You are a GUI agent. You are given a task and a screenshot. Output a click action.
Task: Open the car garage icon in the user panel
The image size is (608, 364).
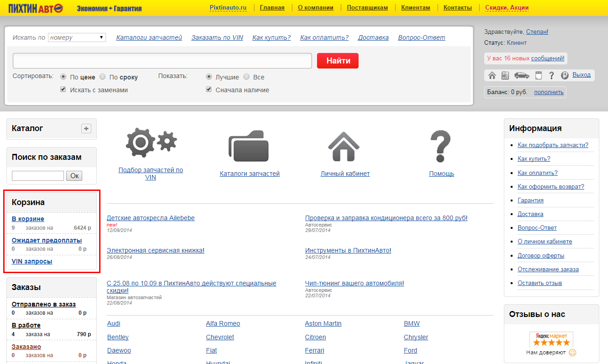coord(522,75)
